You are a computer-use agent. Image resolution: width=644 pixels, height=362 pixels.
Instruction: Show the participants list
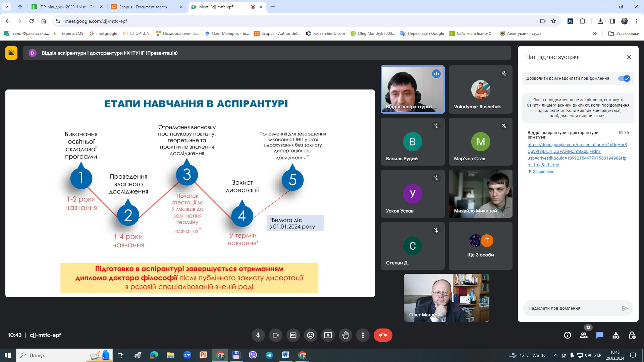[x=584, y=335]
